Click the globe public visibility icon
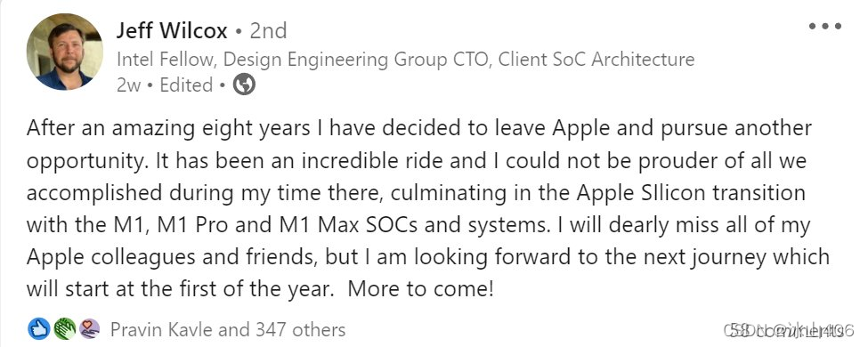The width and height of the screenshot is (868, 347). (244, 85)
